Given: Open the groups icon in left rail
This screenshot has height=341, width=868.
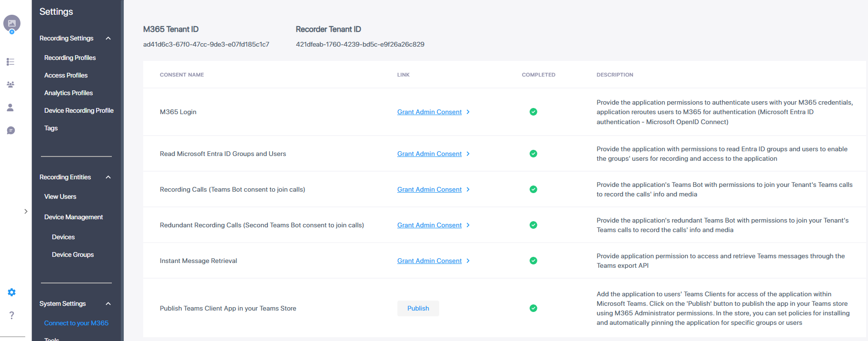Looking at the screenshot, I should pos(10,85).
